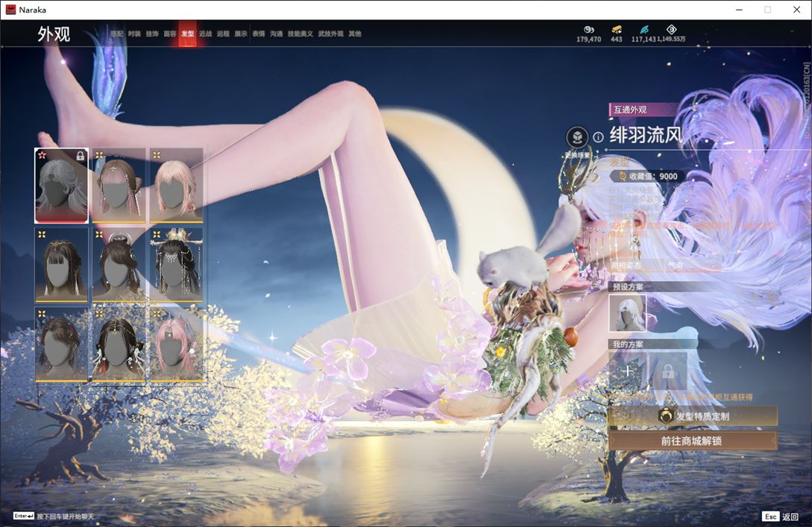Viewport: 812px width, 527px height.
Task: Select the brown braided updo hairstyle
Action: (62, 344)
